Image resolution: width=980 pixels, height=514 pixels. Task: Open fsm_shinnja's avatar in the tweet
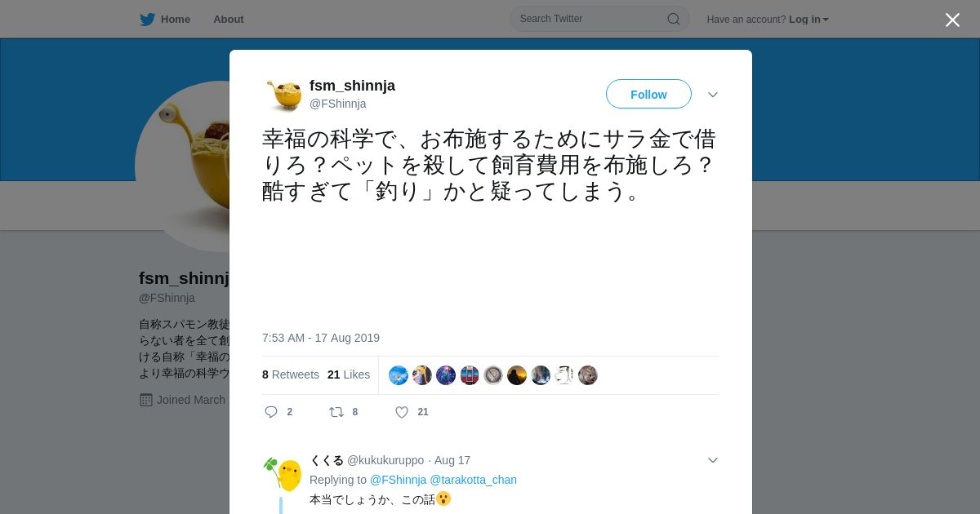coord(283,95)
